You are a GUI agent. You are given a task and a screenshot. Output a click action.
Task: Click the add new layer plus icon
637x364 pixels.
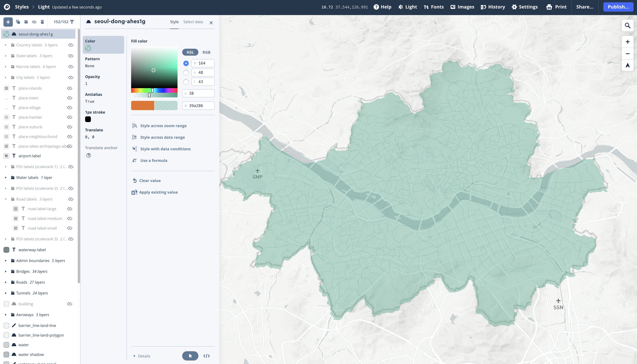(x=8, y=22)
